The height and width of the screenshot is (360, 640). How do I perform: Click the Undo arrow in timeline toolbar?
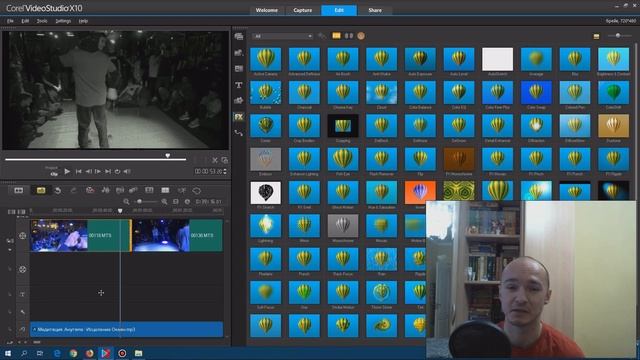pos(58,191)
